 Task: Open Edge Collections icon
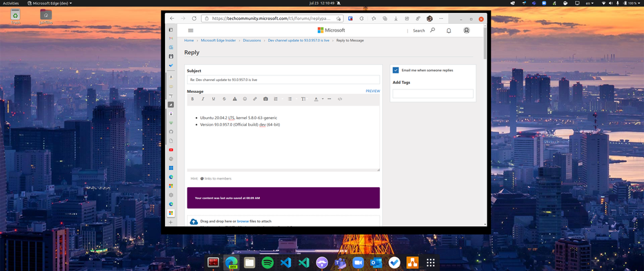pyautogui.click(x=384, y=19)
